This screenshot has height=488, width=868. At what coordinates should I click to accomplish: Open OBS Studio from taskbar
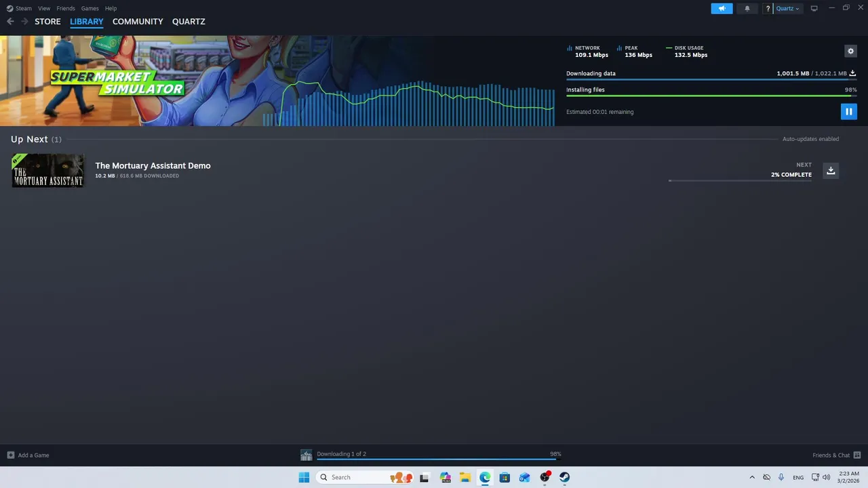click(545, 477)
